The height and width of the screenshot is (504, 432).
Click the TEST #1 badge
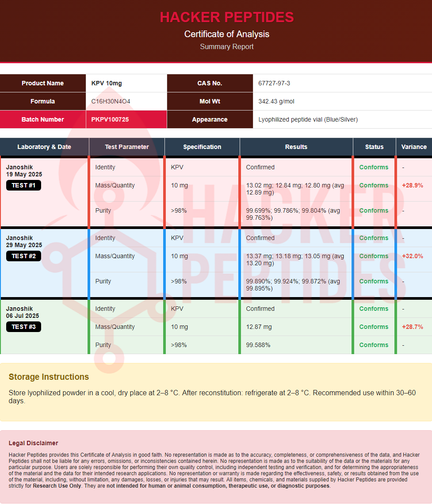23,186
